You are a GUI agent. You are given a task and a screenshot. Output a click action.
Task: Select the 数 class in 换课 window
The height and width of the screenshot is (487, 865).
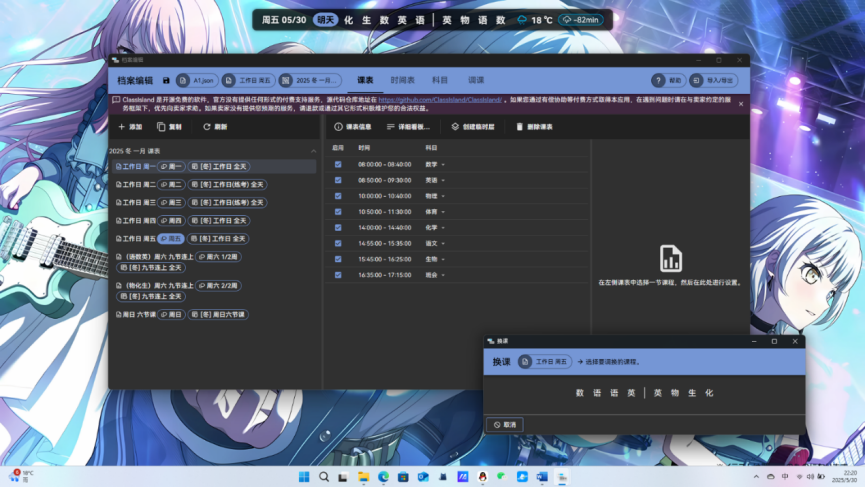coord(580,393)
